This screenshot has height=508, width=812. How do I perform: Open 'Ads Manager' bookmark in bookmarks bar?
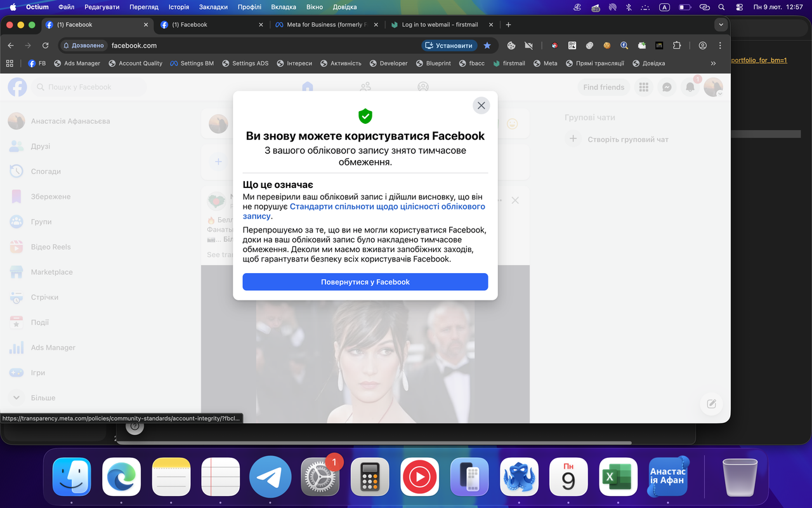tap(77, 63)
